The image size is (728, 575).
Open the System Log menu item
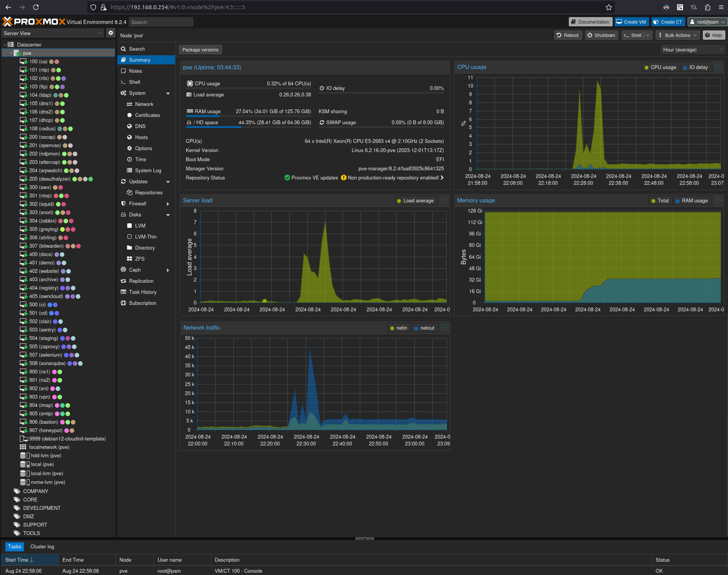pyautogui.click(x=146, y=170)
